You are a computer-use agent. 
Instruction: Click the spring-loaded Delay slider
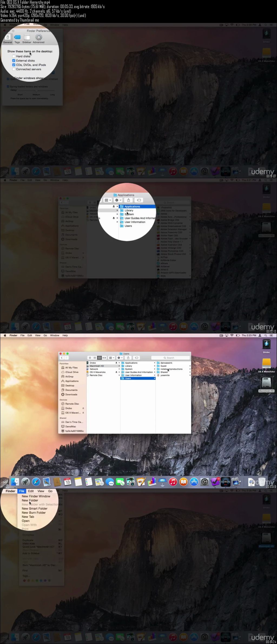click(x=36, y=90)
